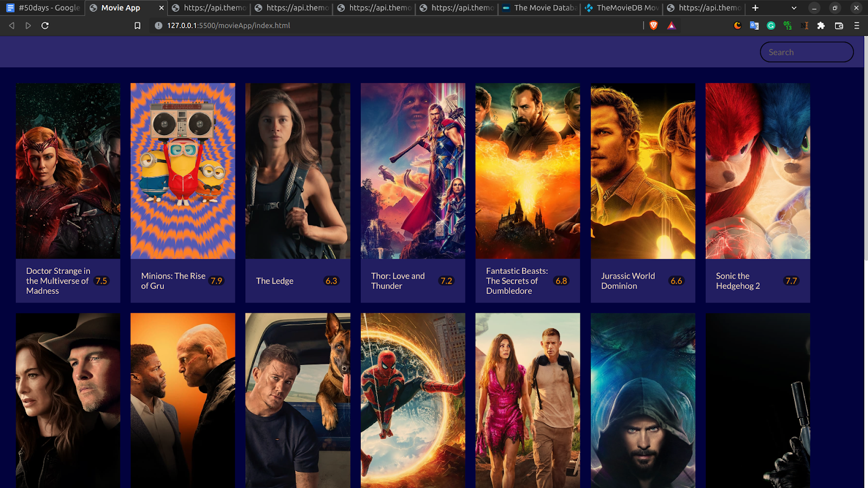Open the orange crescent extension icon
This screenshot has width=868, height=488.
coord(737,25)
